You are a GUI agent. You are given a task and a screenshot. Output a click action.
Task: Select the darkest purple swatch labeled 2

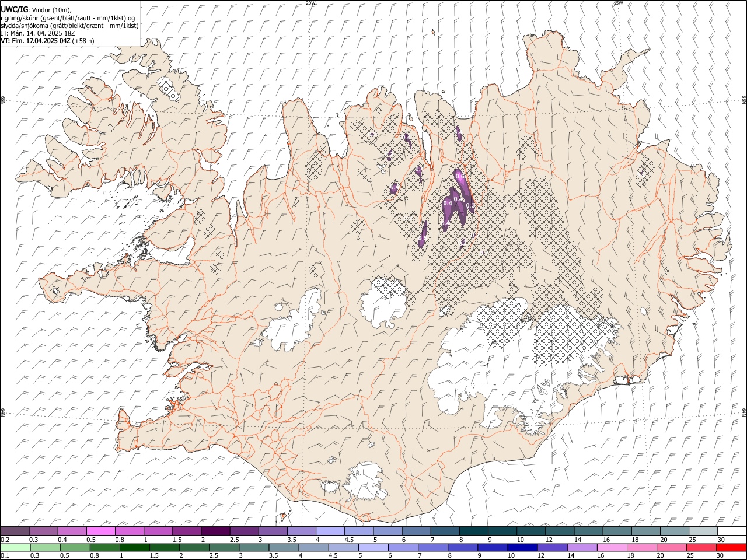pos(215,531)
